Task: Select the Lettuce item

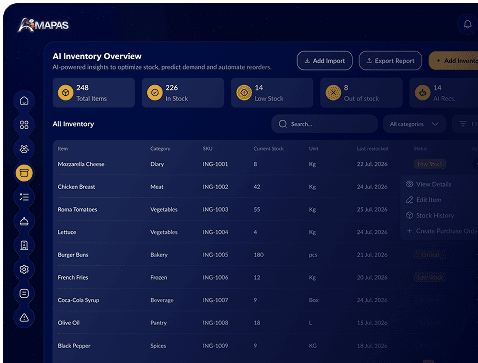Action: point(67,232)
